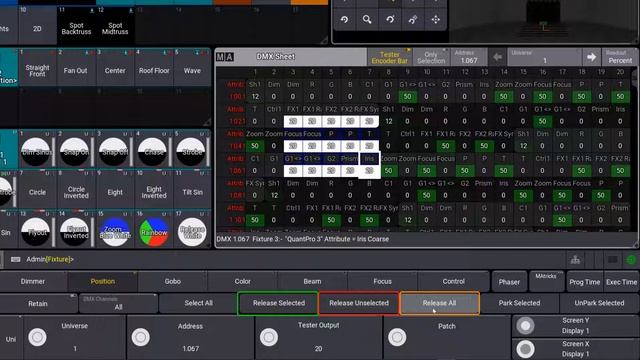
Task: Click the Patch encoder knob
Action: point(397,337)
